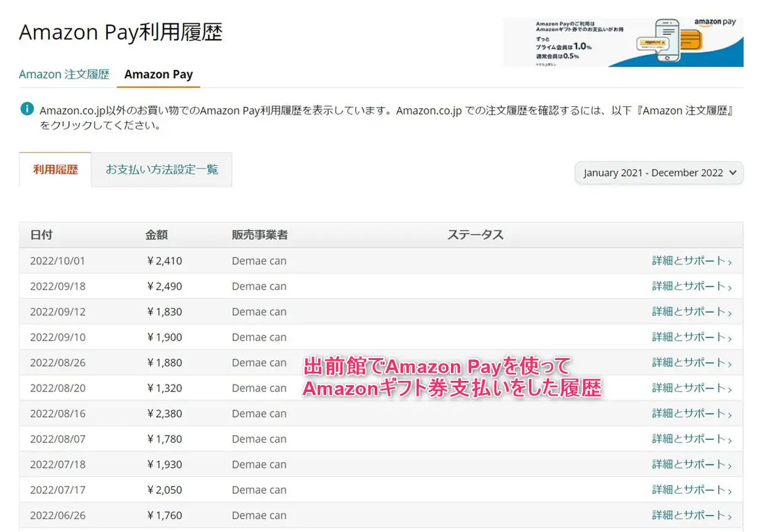Click the amount ¥1,900
The width and height of the screenshot is (768, 532).
(x=164, y=337)
